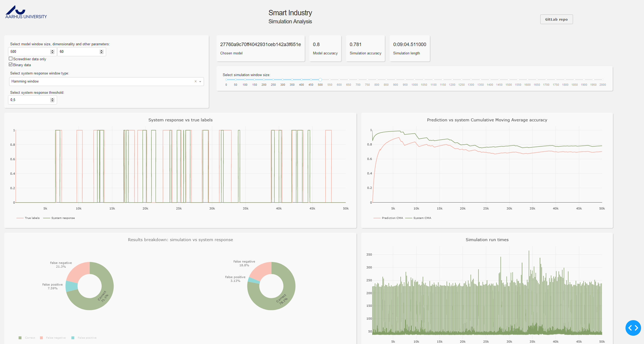This screenshot has width=644, height=344.
Task: Toggle System response legend entry
Action: tap(59, 218)
